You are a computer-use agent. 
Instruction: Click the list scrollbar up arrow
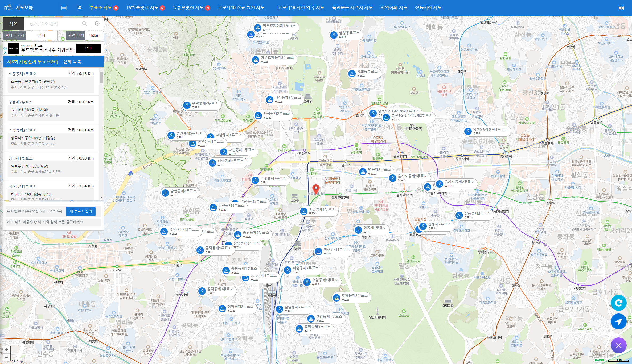click(101, 70)
